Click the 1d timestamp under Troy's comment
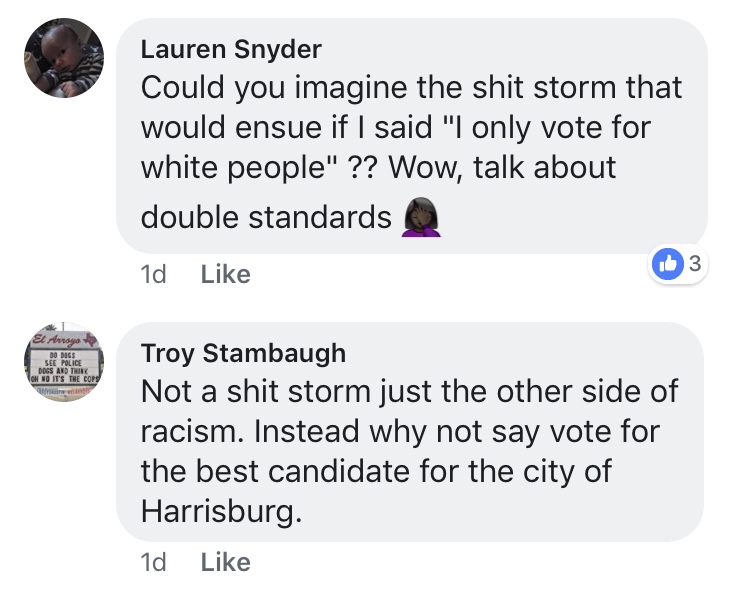 point(153,563)
